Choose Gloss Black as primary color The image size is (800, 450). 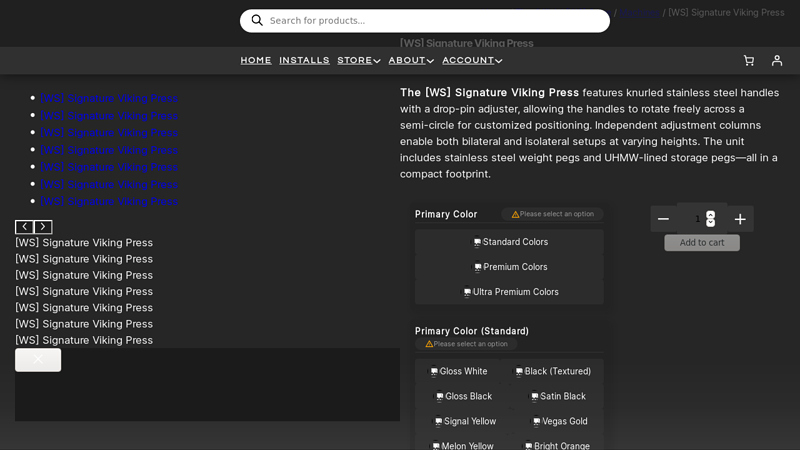463,396
